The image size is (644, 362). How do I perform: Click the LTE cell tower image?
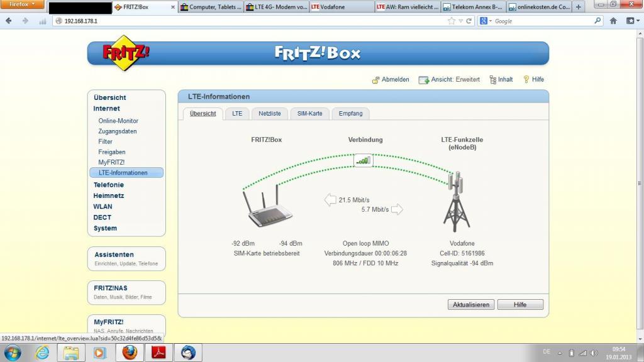[457, 202]
